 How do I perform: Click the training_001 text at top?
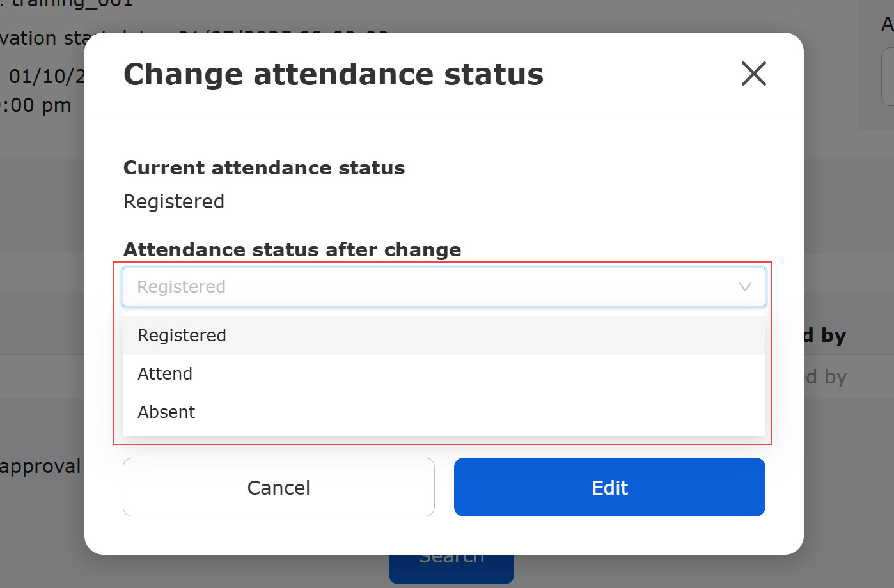(67, 4)
